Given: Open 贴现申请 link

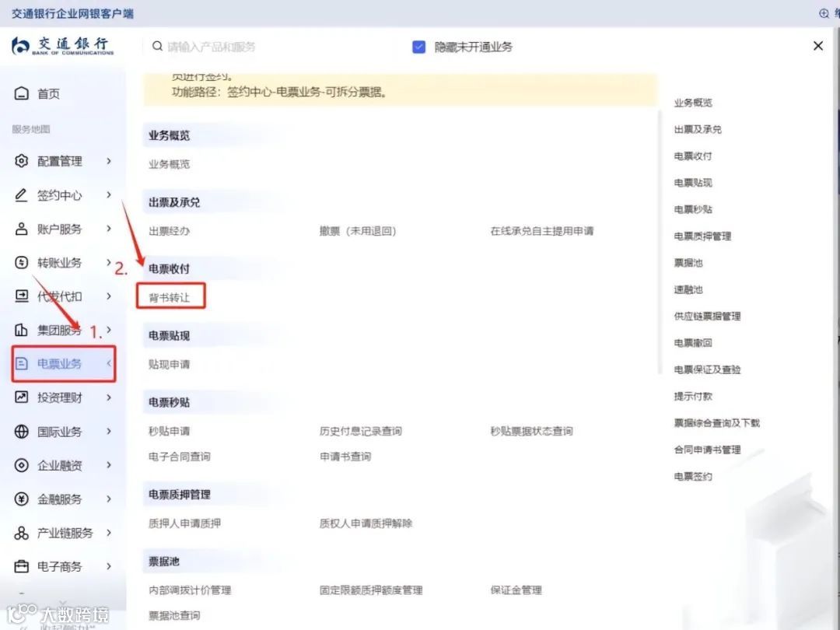Looking at the screenshot, I should tap(170, 364).
